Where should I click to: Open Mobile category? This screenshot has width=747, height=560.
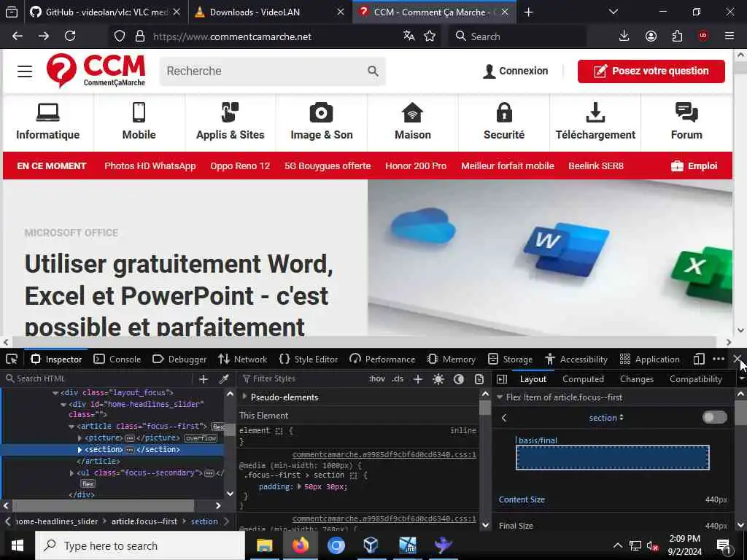[x=139, y=122]
